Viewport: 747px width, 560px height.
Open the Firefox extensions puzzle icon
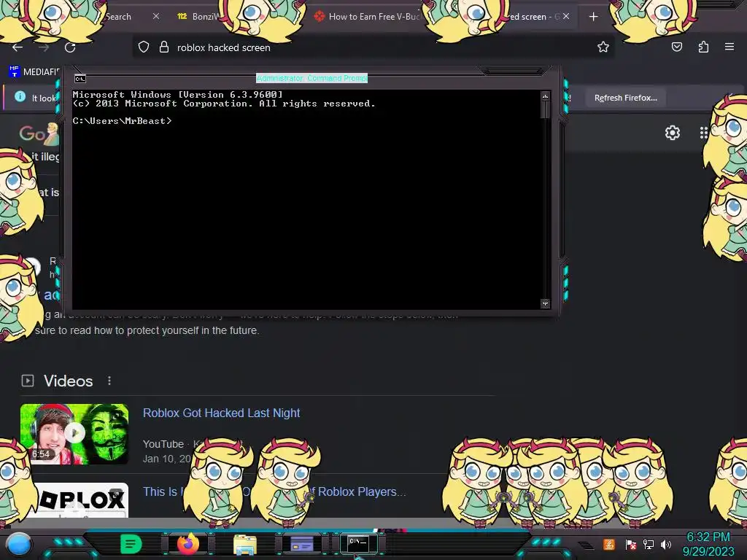point(703,47)
